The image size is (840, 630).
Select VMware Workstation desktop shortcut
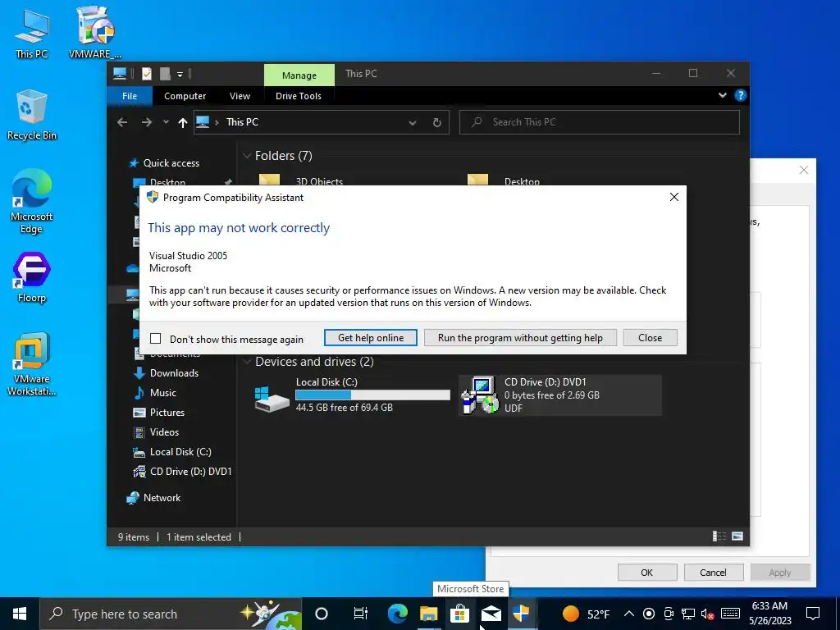(x=32, y=364)
